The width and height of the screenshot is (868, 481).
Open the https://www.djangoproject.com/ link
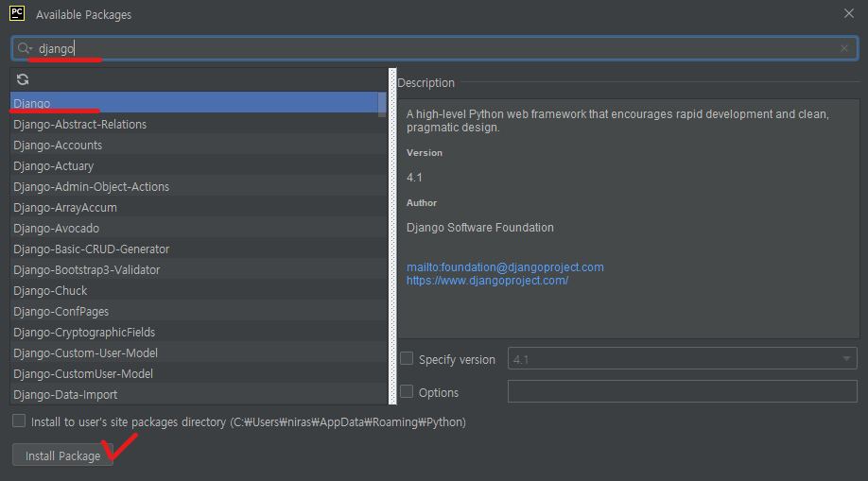click(487, 281)
